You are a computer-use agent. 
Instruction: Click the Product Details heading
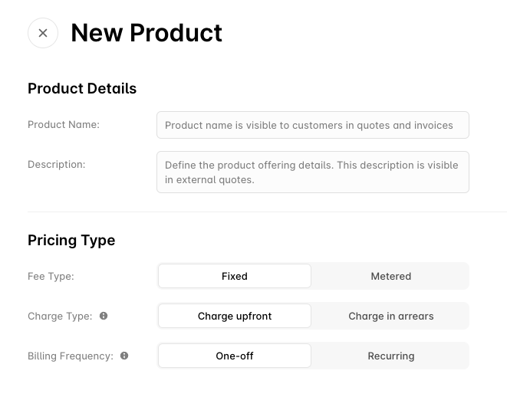coord(82,89)
